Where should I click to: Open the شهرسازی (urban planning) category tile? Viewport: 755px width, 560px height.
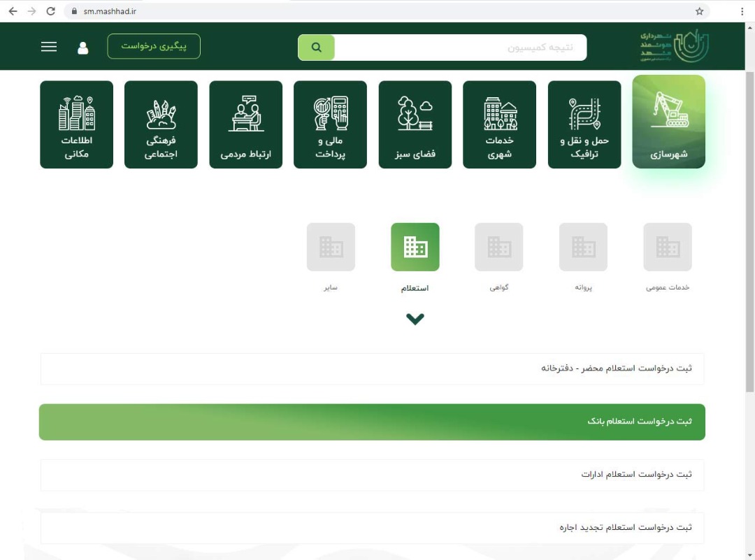(x=668, y=122)
